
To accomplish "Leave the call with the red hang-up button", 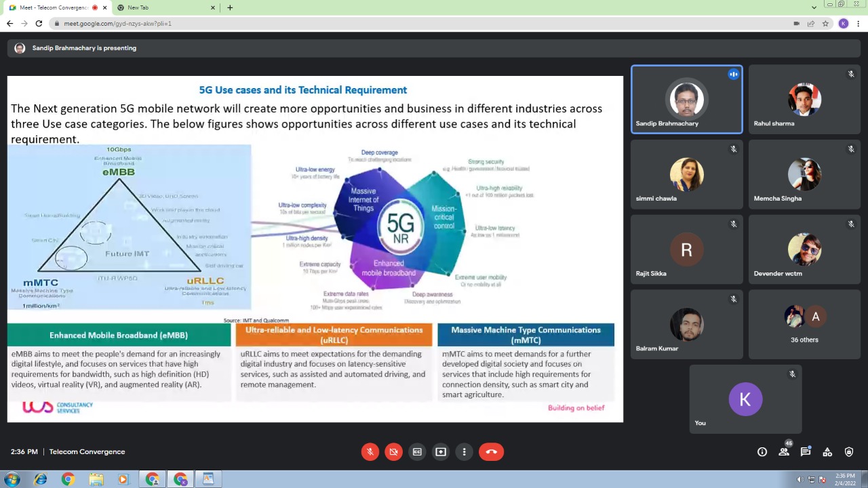I will (492, 452).
